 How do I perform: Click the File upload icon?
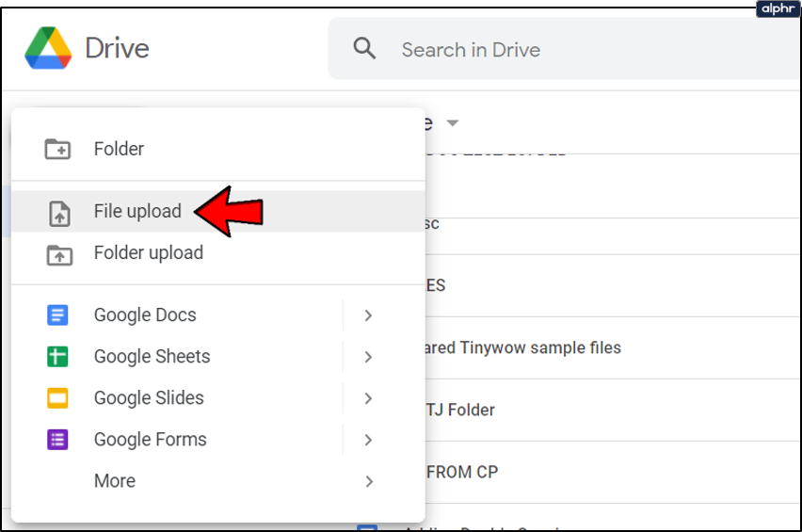point(59,214)
